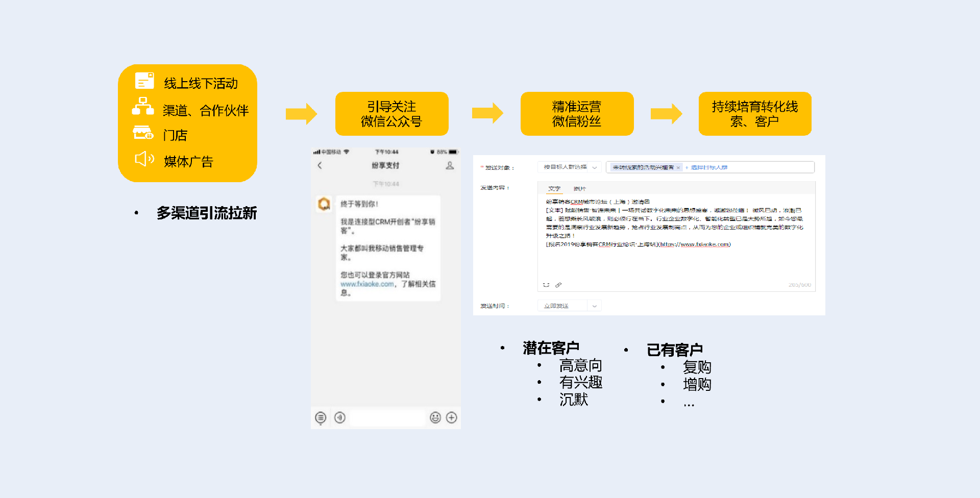The image size is (980, 498).
Task: Open the 按目标人群选择 dropdown
Action: tap(570, 167)
